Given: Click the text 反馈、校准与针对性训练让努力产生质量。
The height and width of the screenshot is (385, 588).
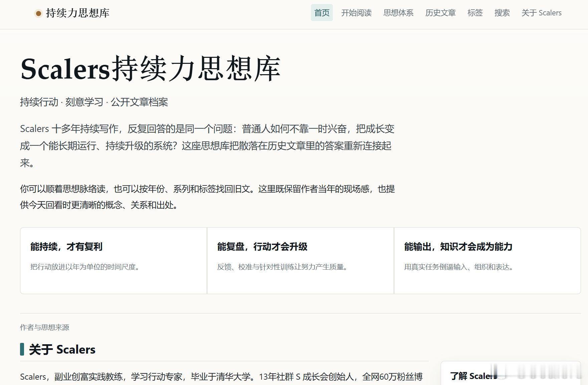Looking at the screenshot, I should tap(283, 267).
